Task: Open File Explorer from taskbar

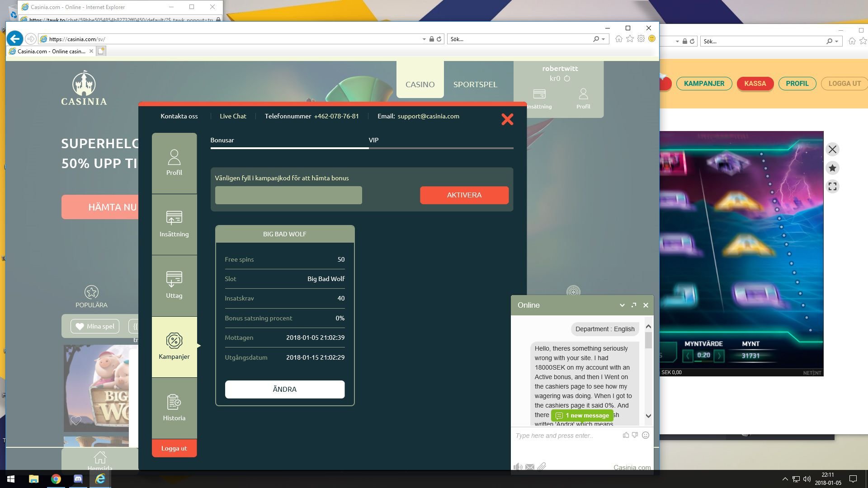Action: (x=34, y=479)
